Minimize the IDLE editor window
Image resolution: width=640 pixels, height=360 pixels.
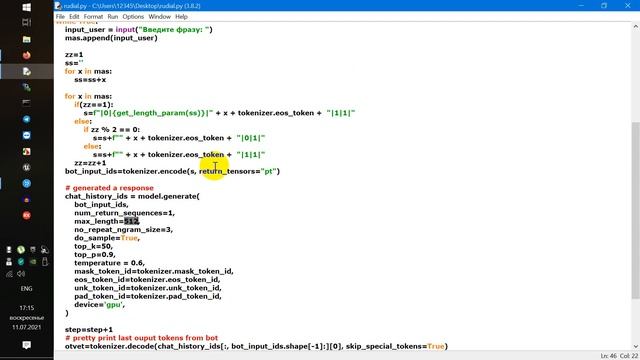click(x=581, y=6)
